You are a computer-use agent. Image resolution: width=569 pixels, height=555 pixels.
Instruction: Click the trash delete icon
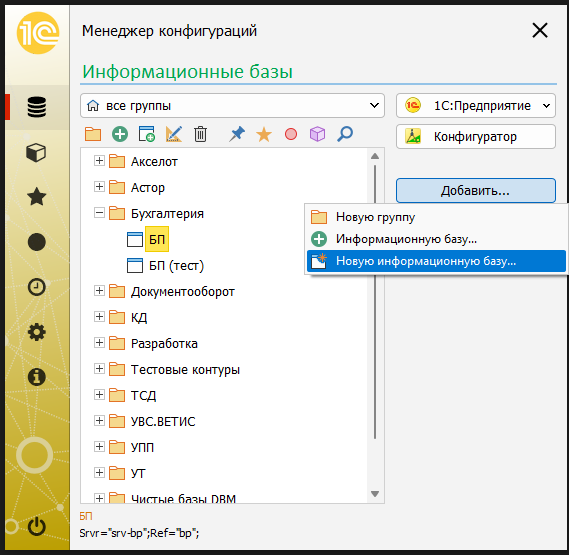(x=200, y=134)
